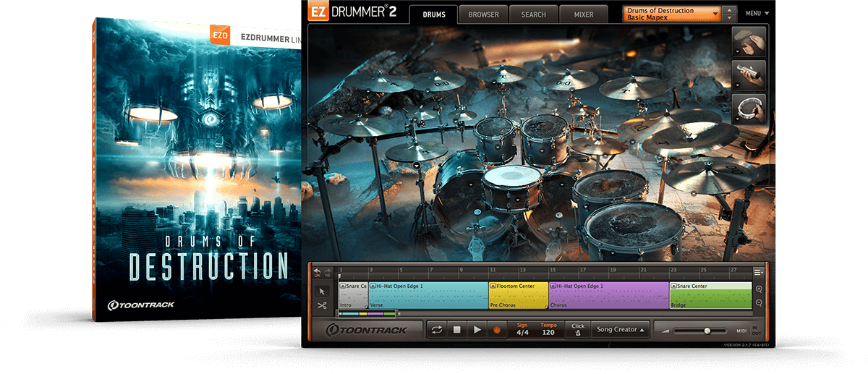Screen dimensions: 868x374
Task: Zoom out on the song track
Action: (x=759, y=302)
